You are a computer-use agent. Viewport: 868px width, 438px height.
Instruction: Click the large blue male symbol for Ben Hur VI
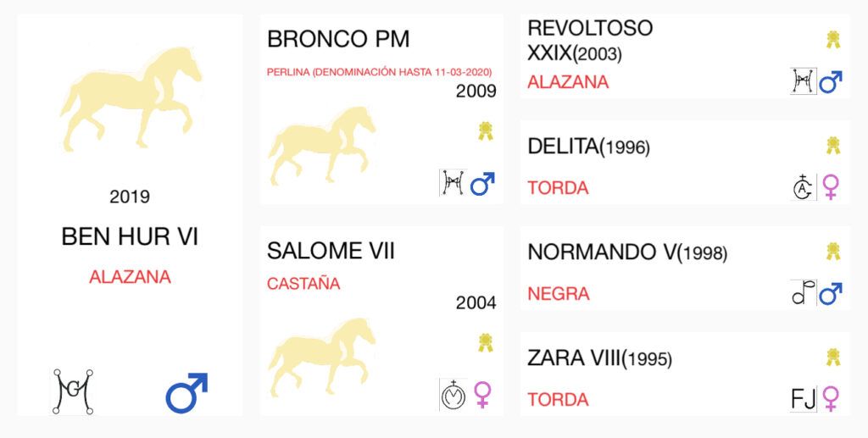click(186, 392)
